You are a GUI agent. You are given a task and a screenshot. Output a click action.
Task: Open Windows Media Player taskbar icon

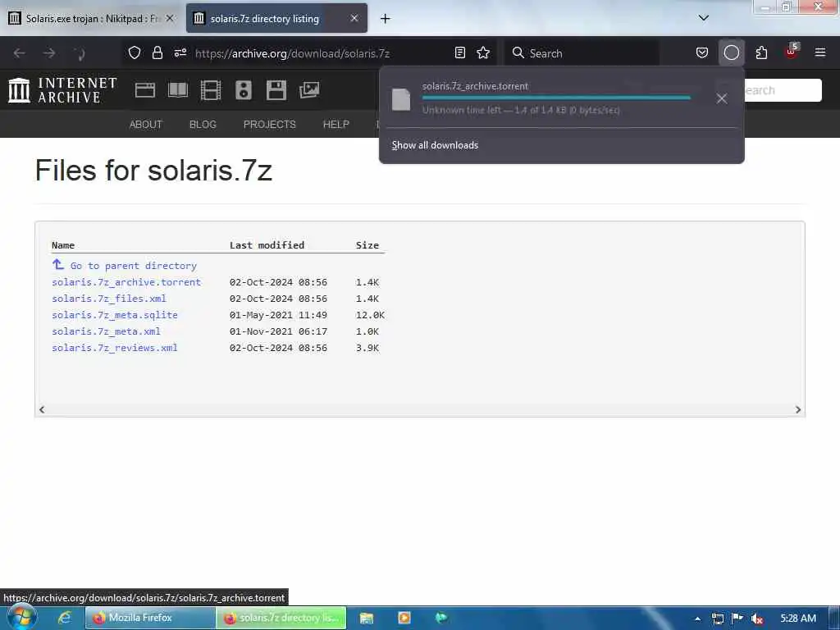[x=404, y=619]
